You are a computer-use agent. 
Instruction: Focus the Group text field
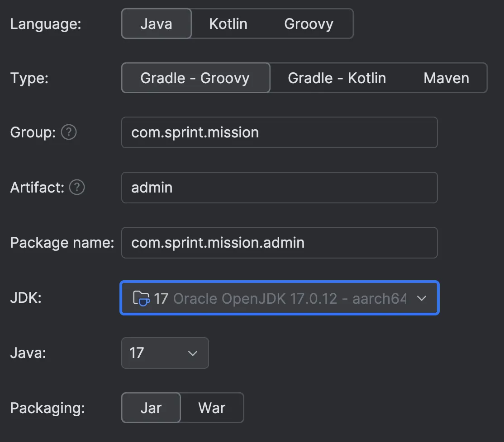(279, 132)
